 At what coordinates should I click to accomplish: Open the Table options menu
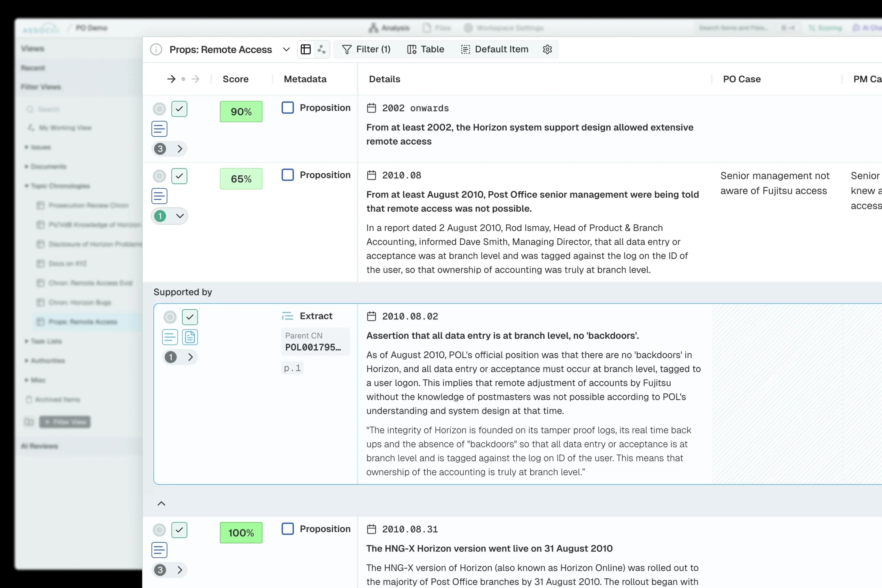coord(426,50)
